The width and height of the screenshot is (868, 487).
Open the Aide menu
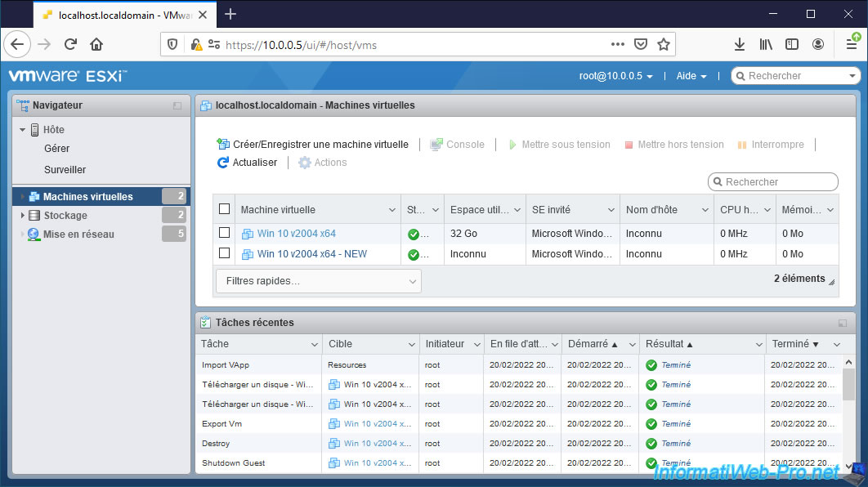click(x=691, y=76)
